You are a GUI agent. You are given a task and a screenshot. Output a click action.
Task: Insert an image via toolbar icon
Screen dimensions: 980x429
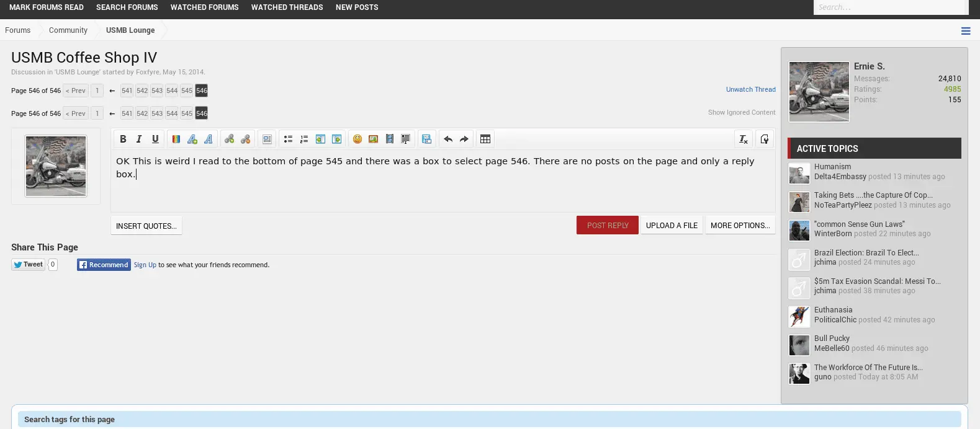[x=374, y=139]
